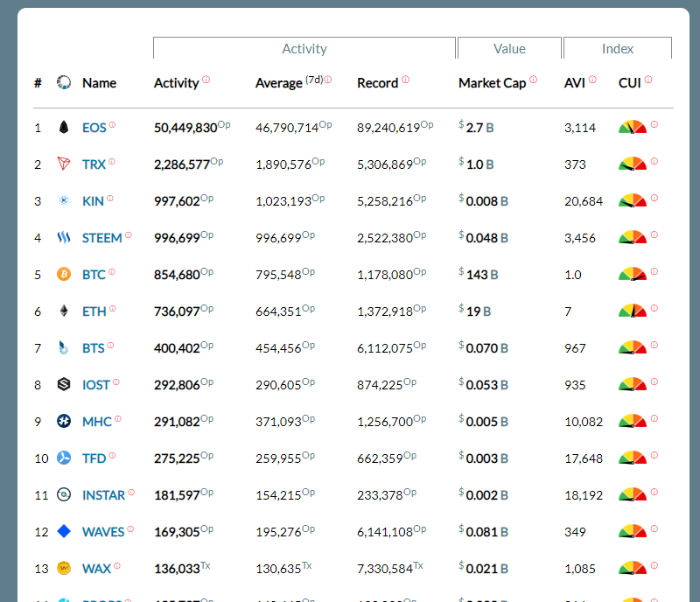Click the TRX coin logo icon

tap(64, 164)
